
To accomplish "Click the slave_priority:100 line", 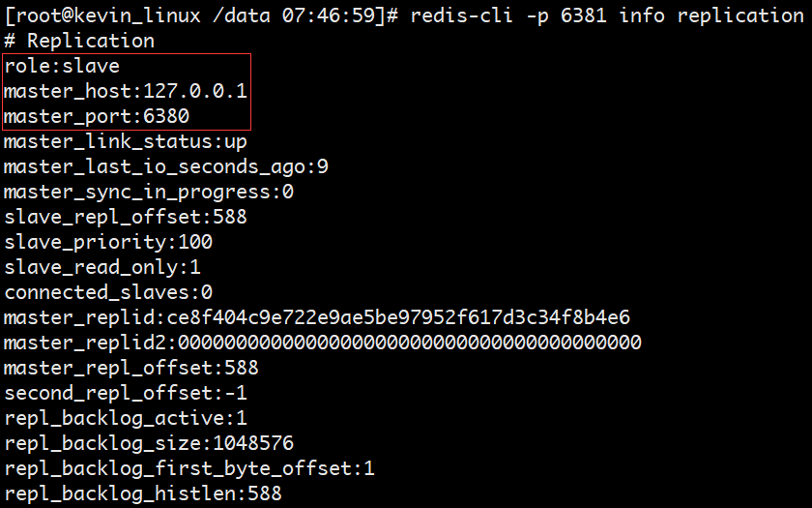I will pyautogui.click(x=108, y=242).
